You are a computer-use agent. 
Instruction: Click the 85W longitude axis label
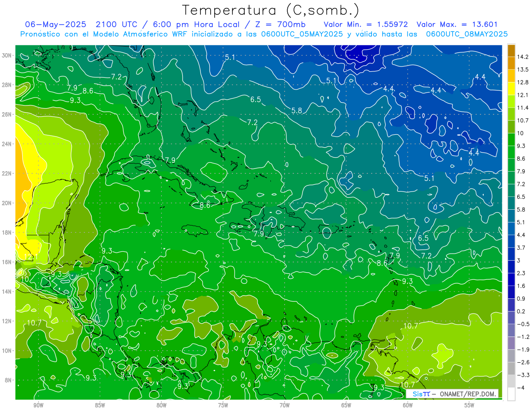pos(100,405)
